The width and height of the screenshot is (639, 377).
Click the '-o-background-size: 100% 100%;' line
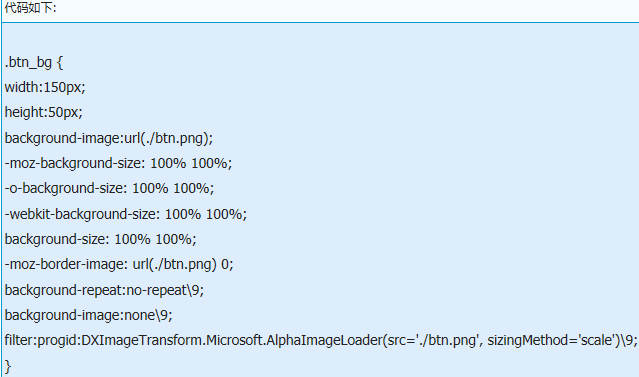[x=109, y=188]
